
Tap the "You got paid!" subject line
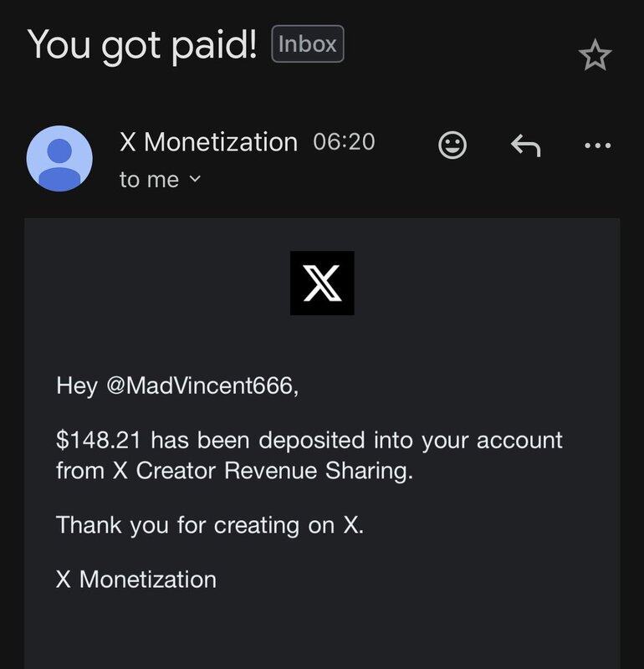pyautogui.click(x=142, y=44)
